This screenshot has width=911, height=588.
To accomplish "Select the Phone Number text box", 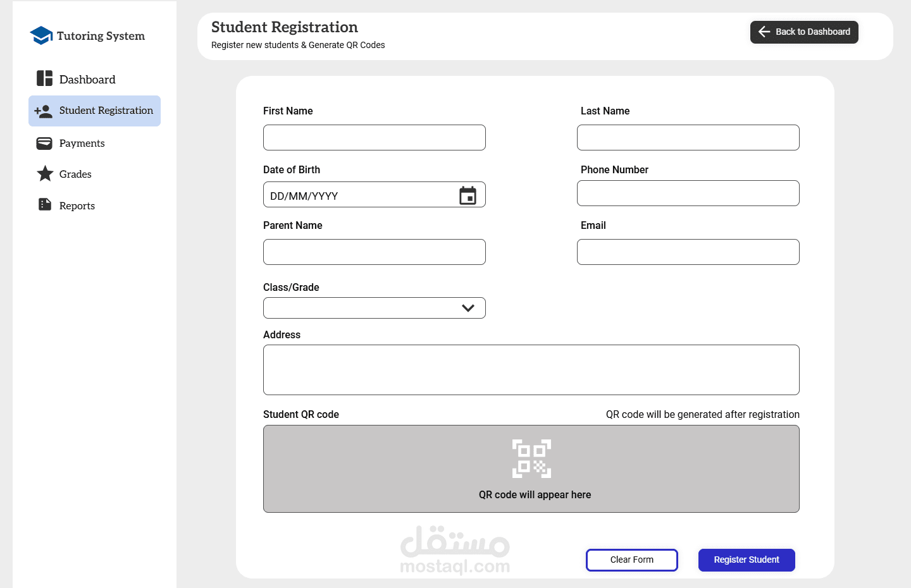I will coord(688,193).
